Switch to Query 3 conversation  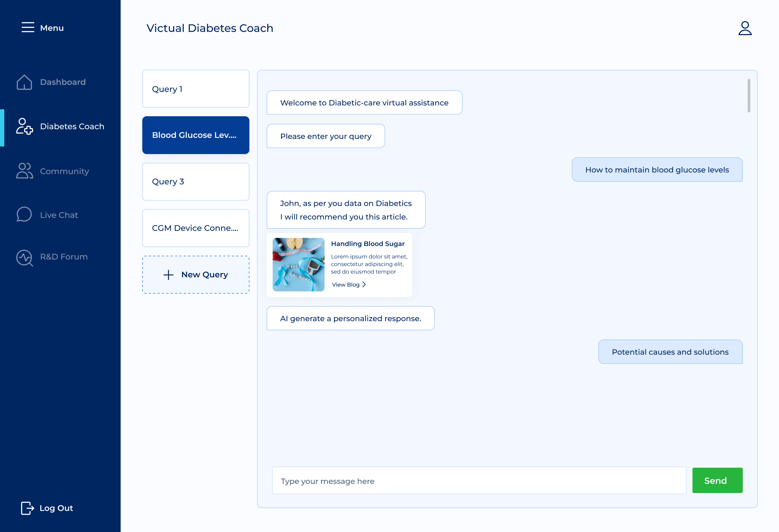point(195,181)
